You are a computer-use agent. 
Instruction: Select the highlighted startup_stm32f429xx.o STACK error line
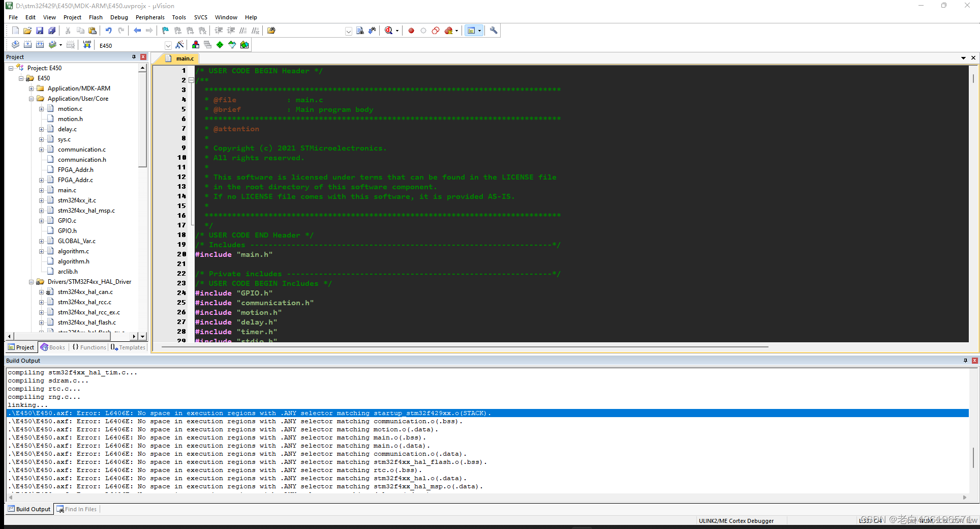tap(487, 413)
